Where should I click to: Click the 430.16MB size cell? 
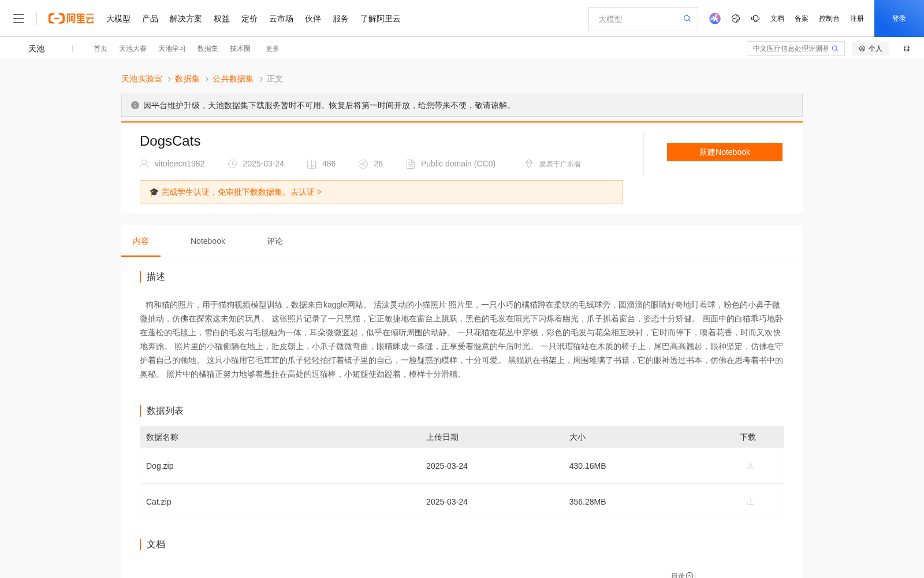tap(587, 466)
